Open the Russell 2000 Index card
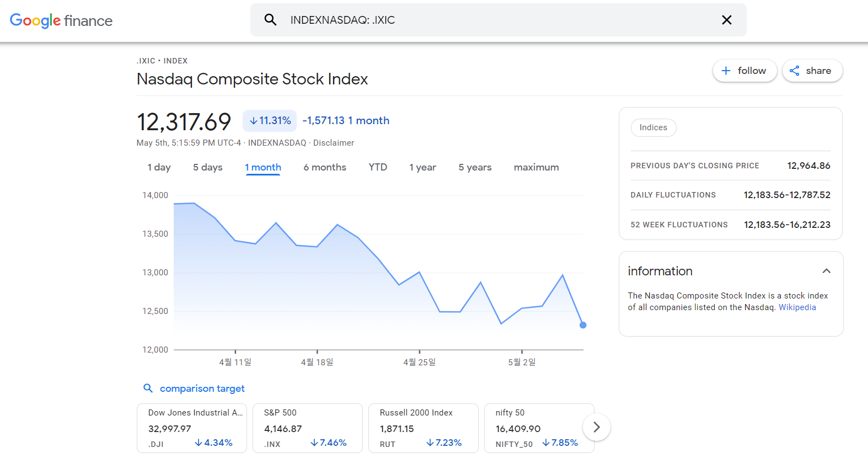868x458 pixels. click(424, 428)
